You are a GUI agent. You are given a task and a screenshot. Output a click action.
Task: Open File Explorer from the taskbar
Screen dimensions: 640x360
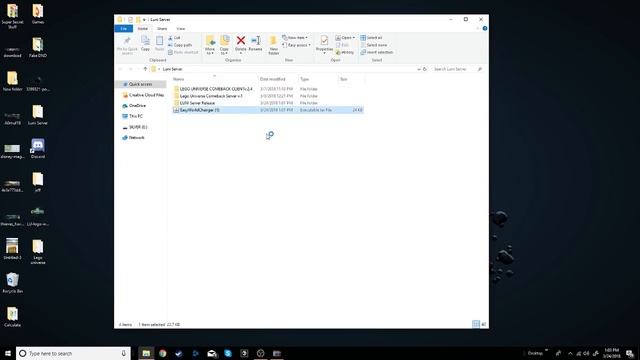(x=146, y=353)
